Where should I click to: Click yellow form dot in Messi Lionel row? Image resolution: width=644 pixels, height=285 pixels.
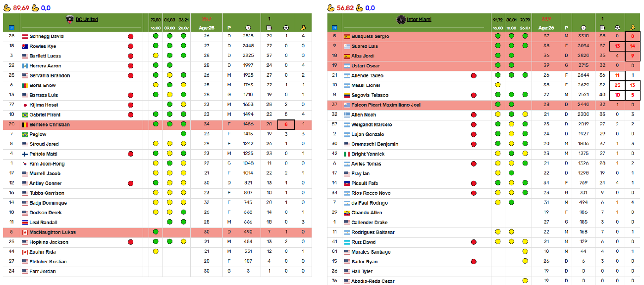(x=498, y=85)
